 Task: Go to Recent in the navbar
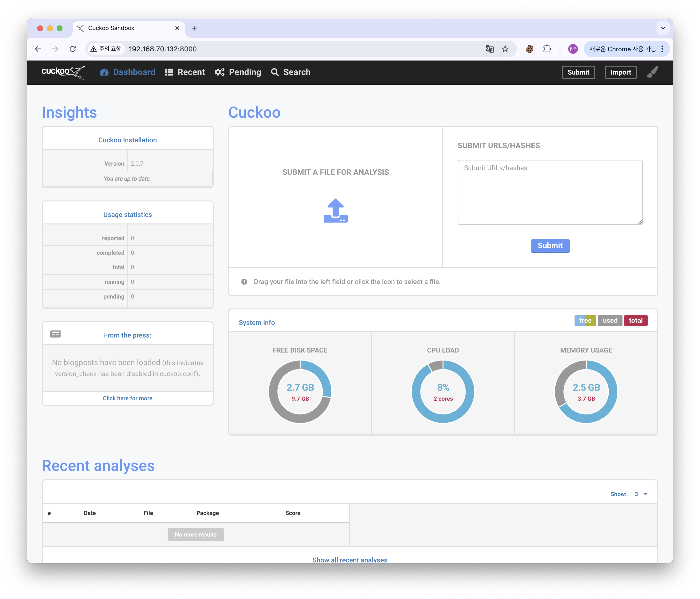tap(185, 72)
